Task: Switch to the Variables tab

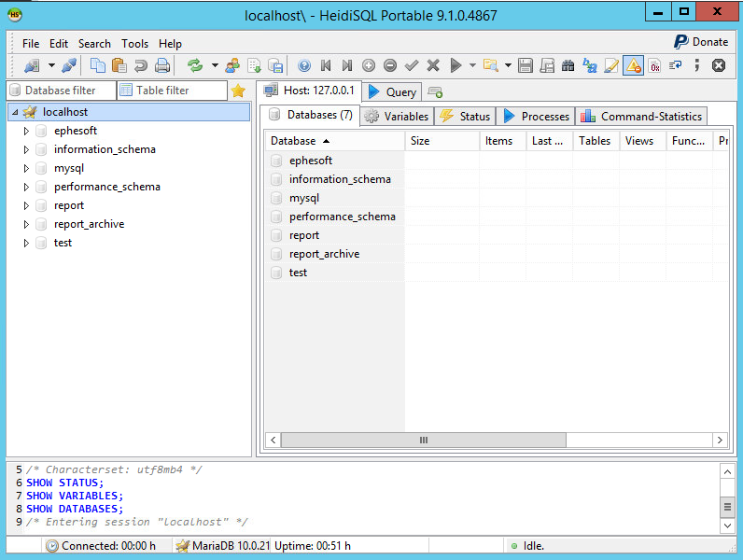Action: [x=398, y=117]
